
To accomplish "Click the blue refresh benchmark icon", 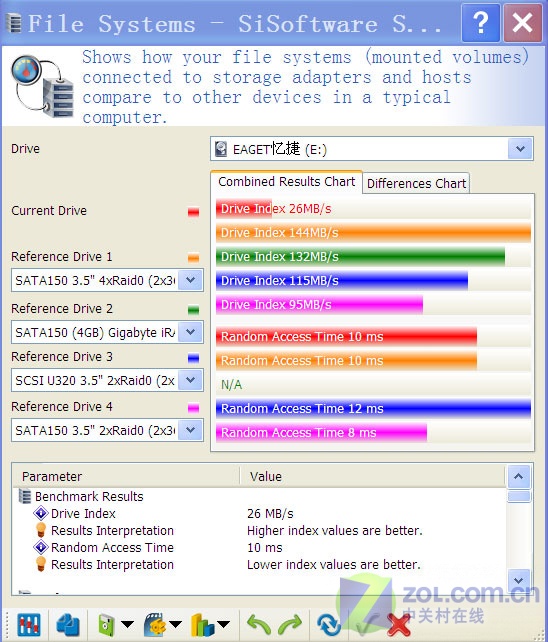I will (328, 625).
